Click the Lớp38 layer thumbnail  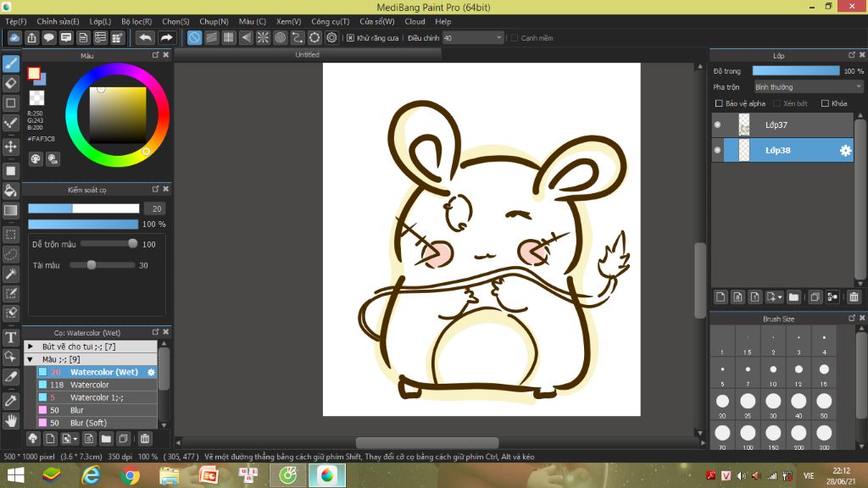744,151
